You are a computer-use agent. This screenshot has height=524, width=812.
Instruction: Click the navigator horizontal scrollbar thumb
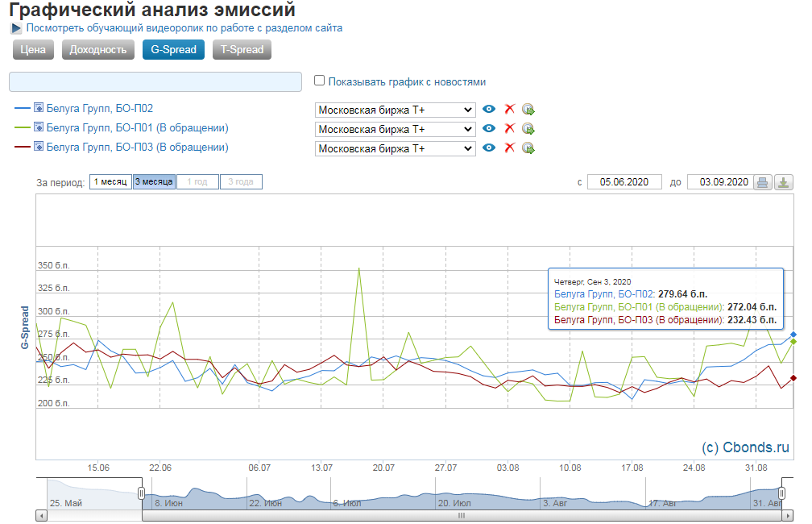tap(462, 516)
